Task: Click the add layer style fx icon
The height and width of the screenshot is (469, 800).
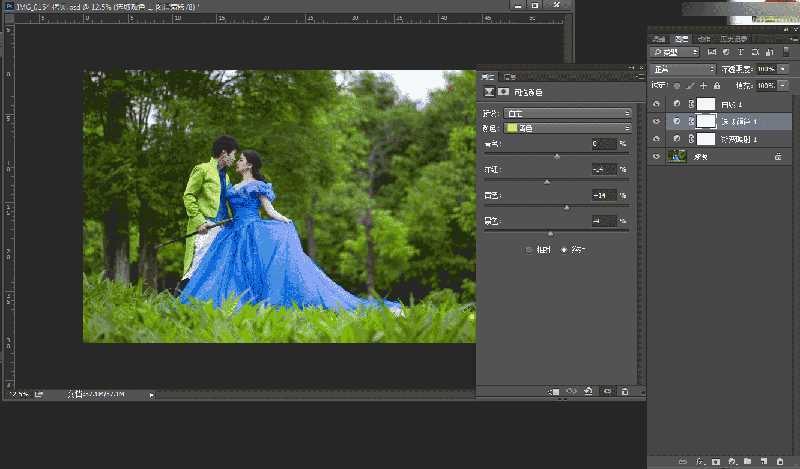Action: (699, 462)
